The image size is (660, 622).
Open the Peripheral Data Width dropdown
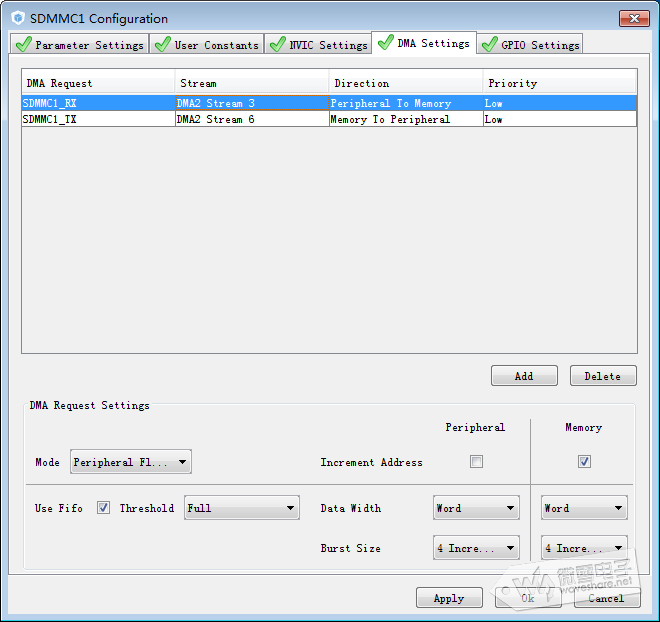pos(476,508)
